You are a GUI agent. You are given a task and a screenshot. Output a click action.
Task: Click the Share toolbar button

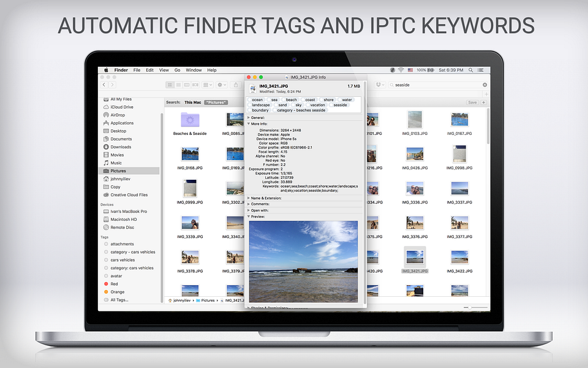pos(235,85)
